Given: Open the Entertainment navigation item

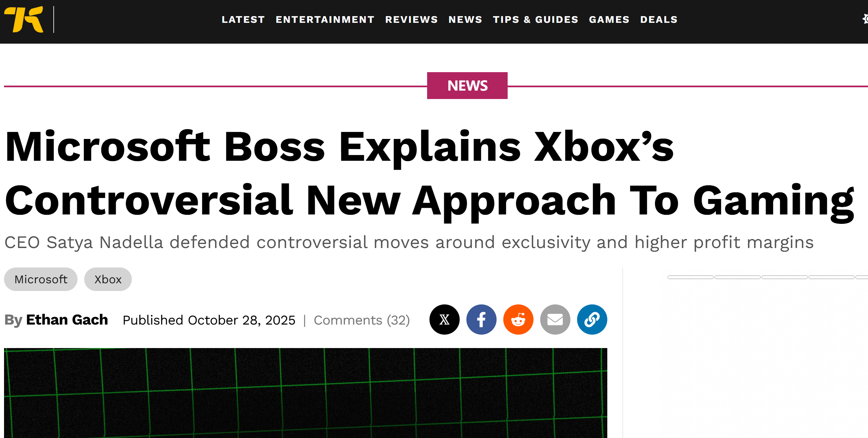Looking at the screenshot, I should [325, 19].
